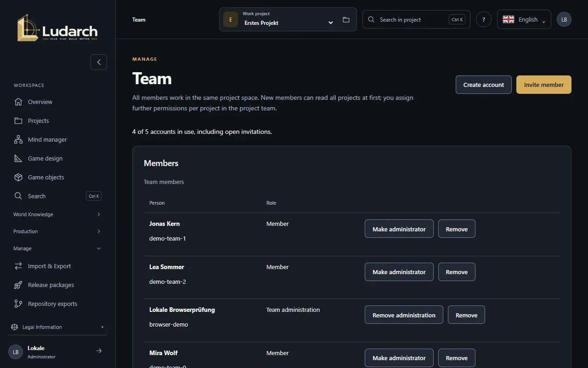
Task: Expand the Production section
Action: pos(57,231)
